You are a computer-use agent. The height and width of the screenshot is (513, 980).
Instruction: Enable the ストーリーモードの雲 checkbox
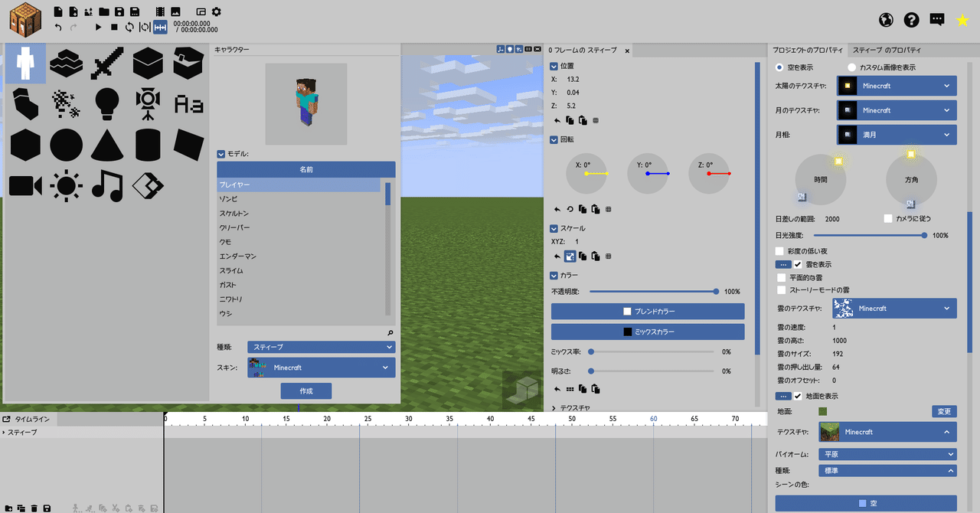coord(782,290)
